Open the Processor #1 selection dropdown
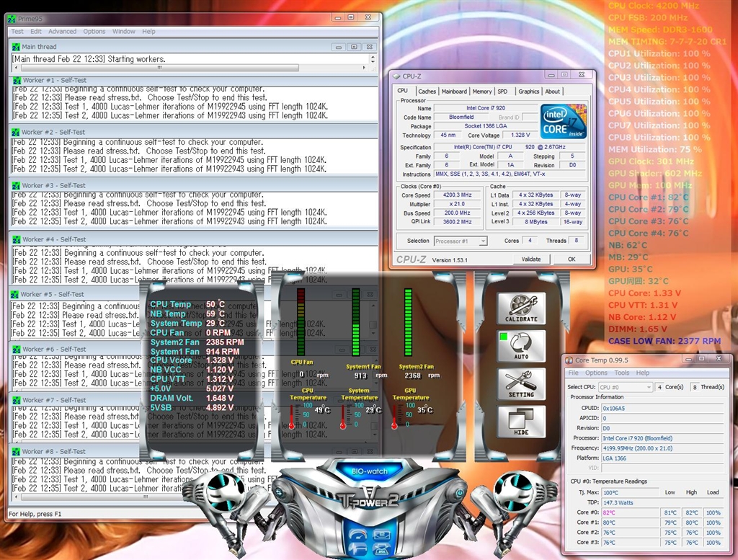This screenshot has height=560, width=738. 461,241
